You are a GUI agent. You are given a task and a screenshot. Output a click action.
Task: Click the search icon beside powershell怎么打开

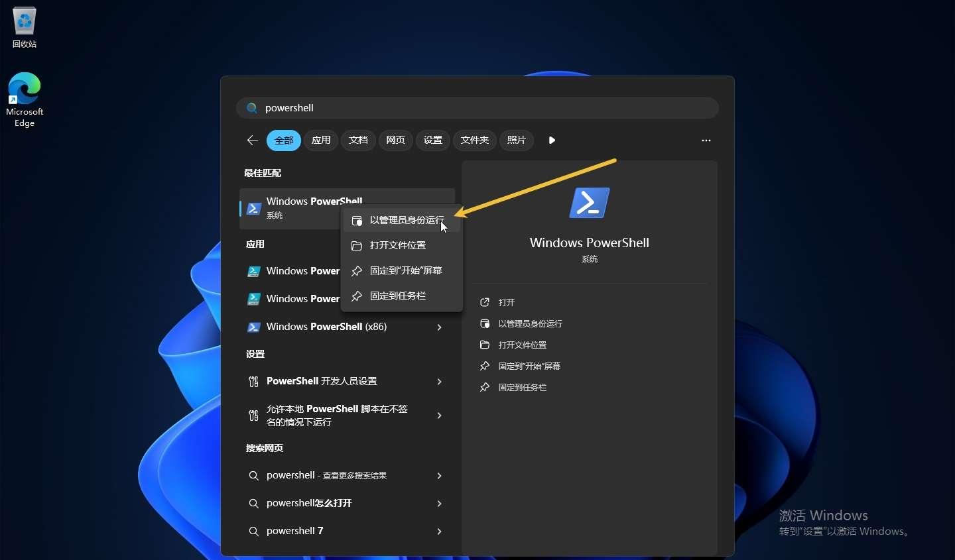point(253,503)
